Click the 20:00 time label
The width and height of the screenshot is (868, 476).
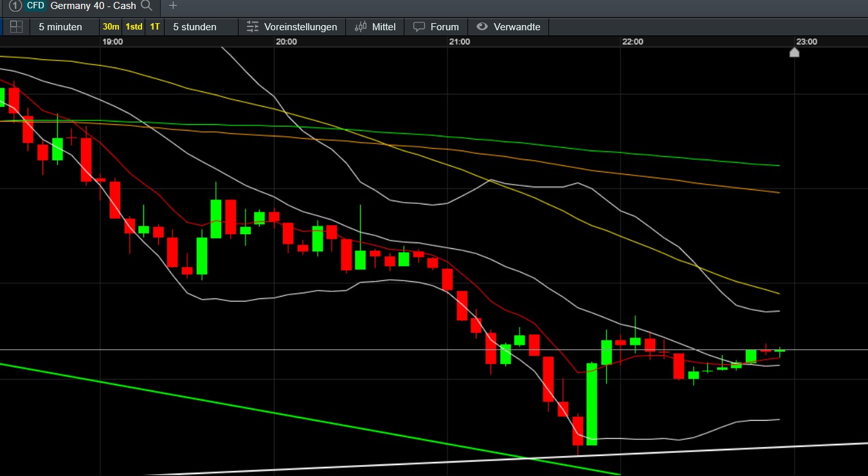click(286, 42)
